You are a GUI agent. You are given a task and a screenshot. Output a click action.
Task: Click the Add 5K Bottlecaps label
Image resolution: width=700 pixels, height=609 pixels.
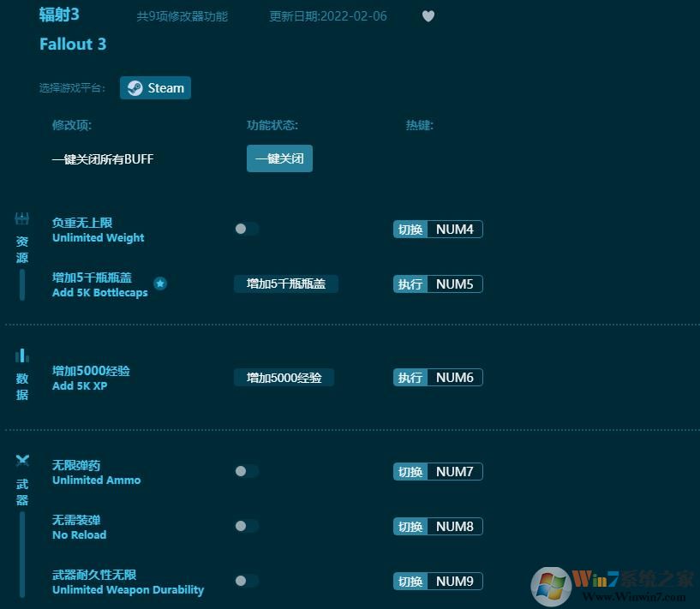100,293
